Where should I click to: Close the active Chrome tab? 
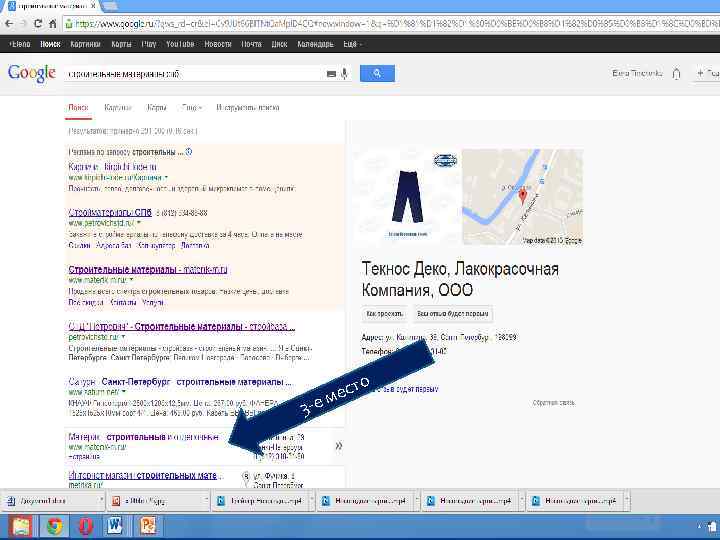click(x=93, y=6)
